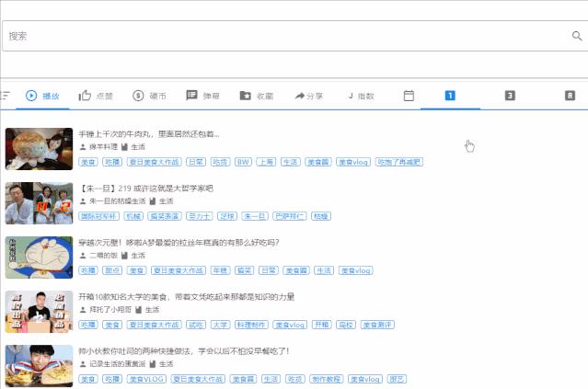
Task: Click the 朱一旦 tag
Action: click(255, 216)
